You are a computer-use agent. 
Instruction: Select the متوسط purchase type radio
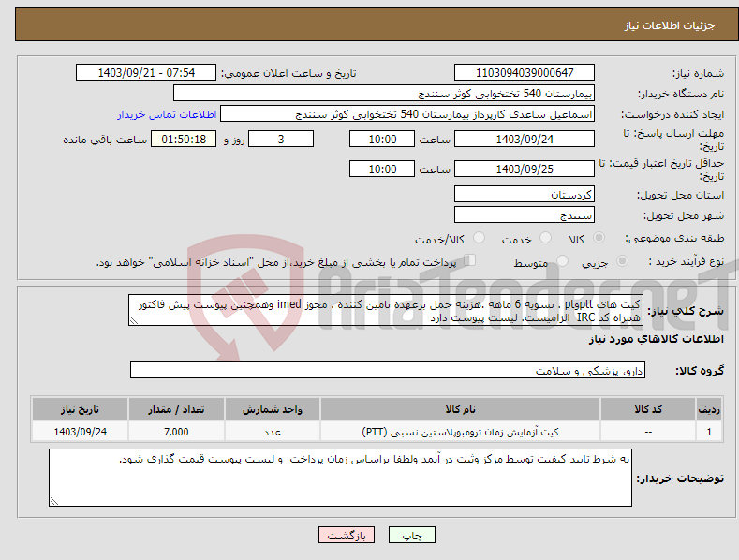562,261
